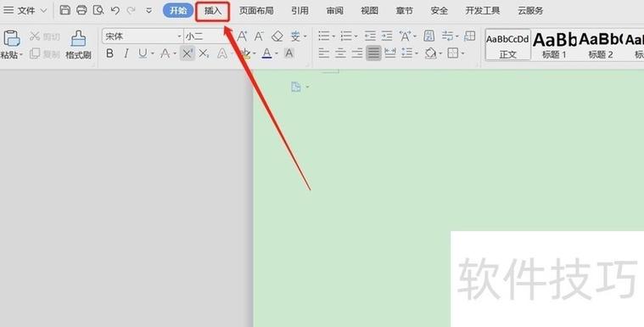
Task: Switch to the 开始 tab
Action: (x=178, y=11)
